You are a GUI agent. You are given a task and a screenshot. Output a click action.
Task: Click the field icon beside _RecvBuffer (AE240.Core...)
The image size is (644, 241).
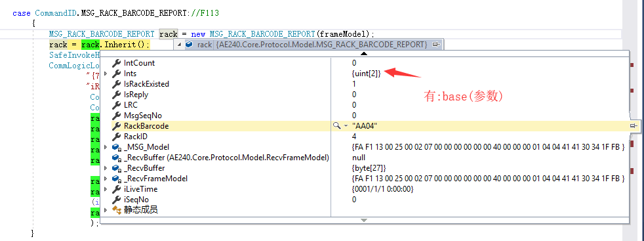116,158
